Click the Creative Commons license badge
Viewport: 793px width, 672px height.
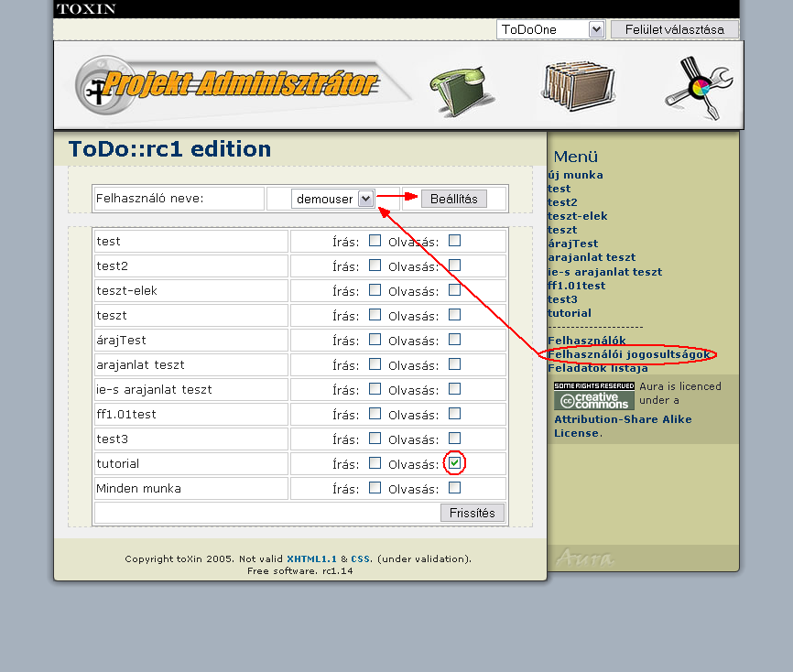(x=593, y=396)
